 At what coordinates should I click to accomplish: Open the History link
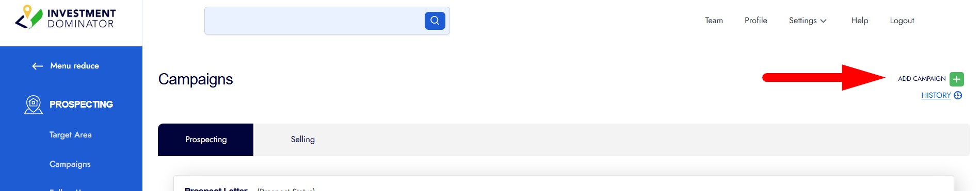point(936,95)
